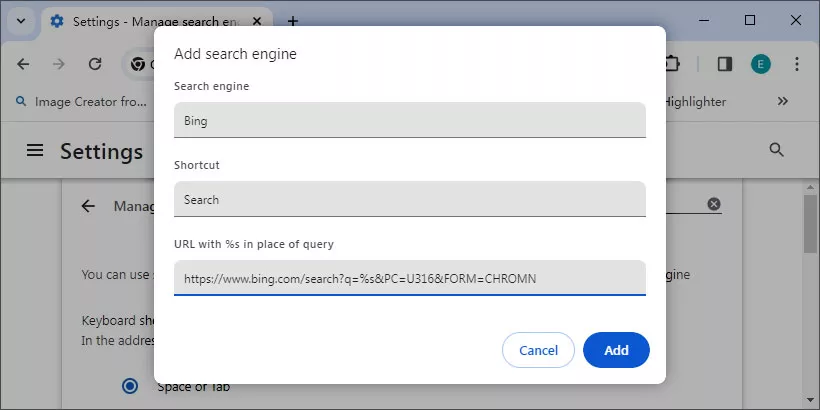Open the Chrome three-dot menu
The width and height of the screenshot is (820, 410).
[796, 64]
